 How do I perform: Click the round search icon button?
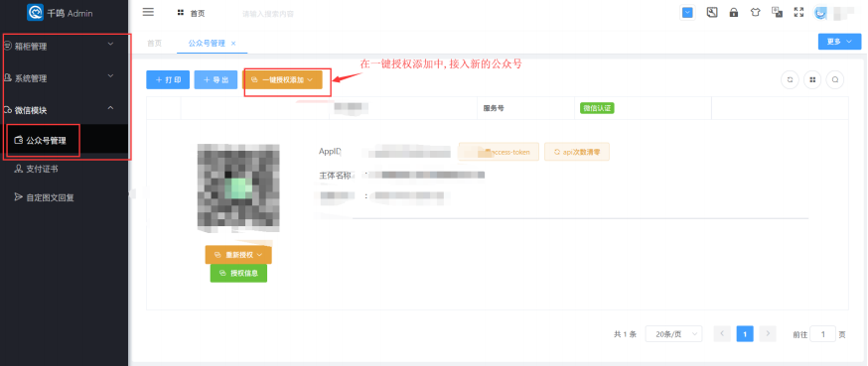pos(835,79)
